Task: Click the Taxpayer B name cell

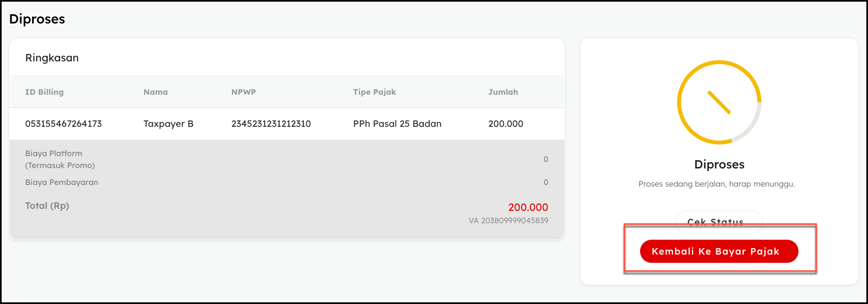Action: [x=168, y=124]
